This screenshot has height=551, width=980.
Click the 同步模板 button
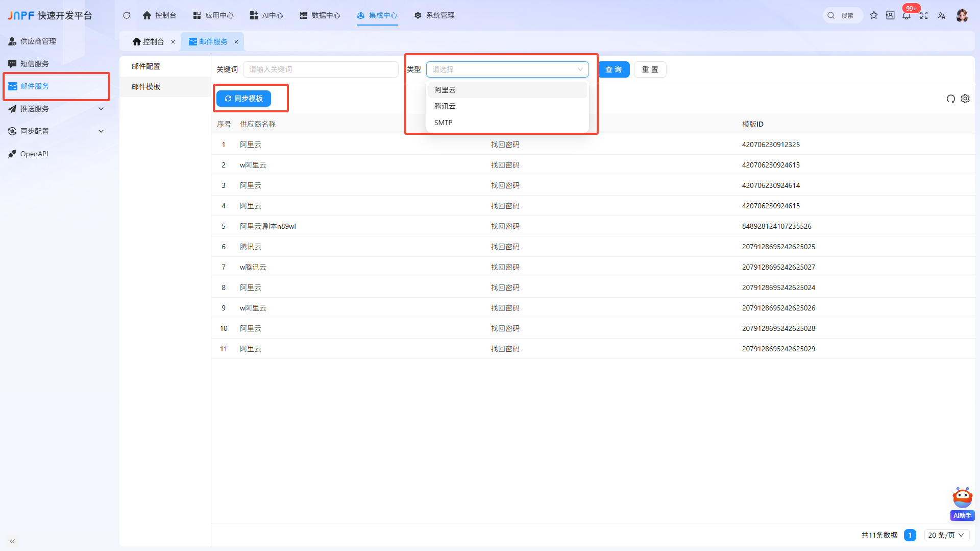[x=243, y=99]
